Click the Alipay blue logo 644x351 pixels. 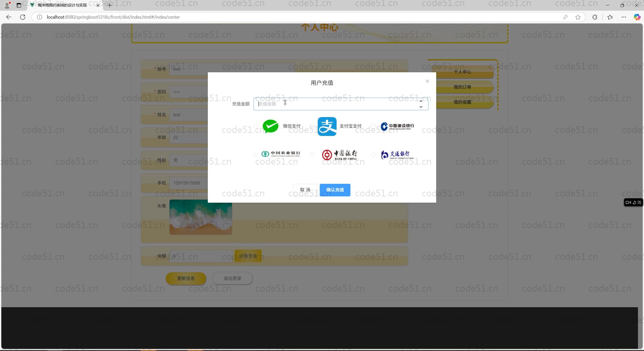(x=327, y=126)
